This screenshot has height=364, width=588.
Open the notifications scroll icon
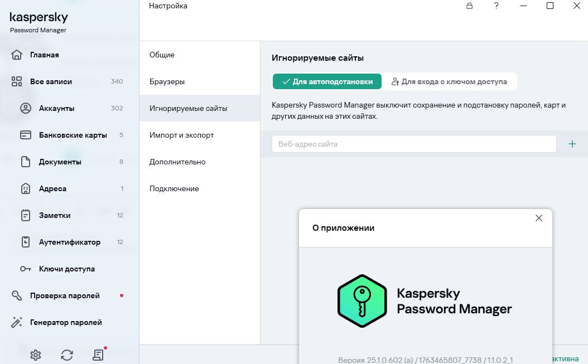99,355
